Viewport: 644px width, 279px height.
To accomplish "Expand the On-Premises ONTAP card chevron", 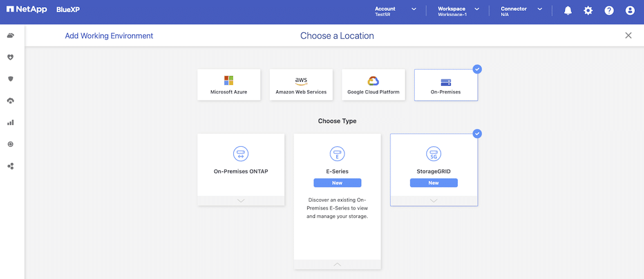I will click(241, 200).
